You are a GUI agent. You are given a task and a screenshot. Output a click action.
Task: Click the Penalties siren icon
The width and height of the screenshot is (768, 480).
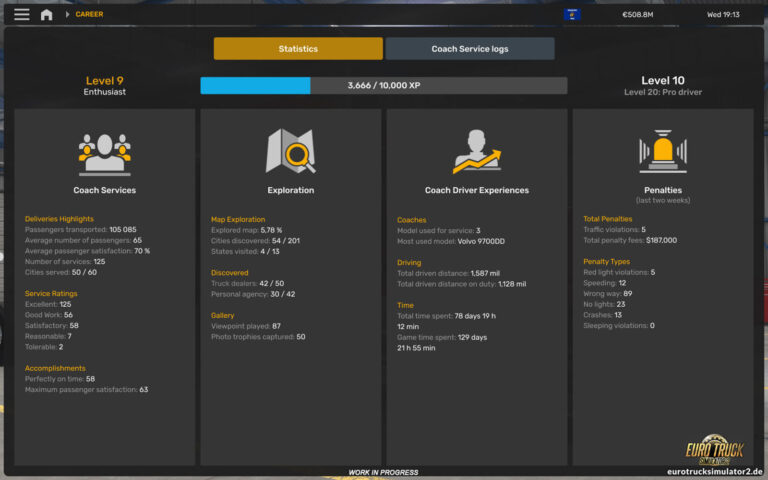(x=662, y=151)
